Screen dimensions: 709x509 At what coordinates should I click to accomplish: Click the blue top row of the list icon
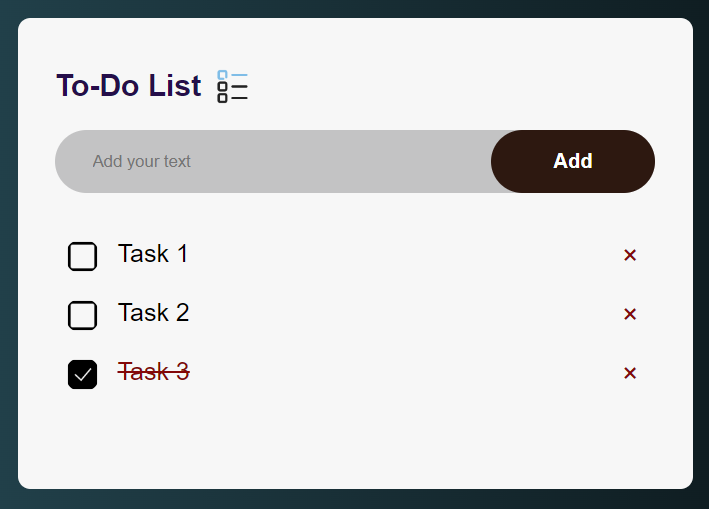pyautogui.click(x=232, y=75)
